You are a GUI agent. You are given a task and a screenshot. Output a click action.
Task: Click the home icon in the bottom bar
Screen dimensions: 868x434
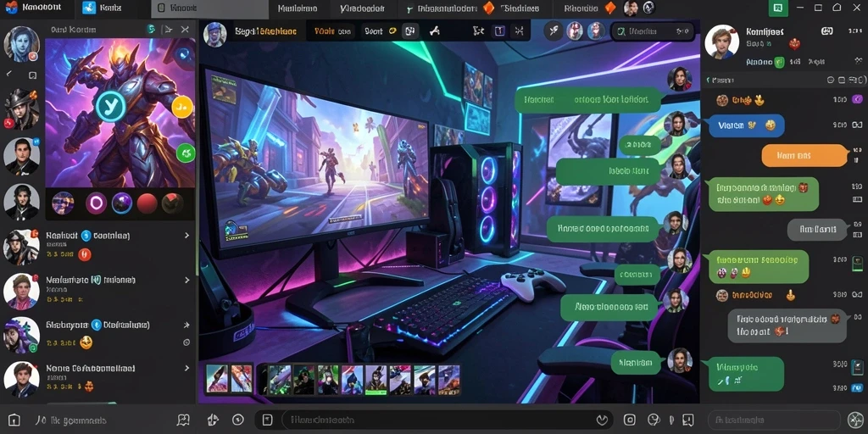[14, 420]
